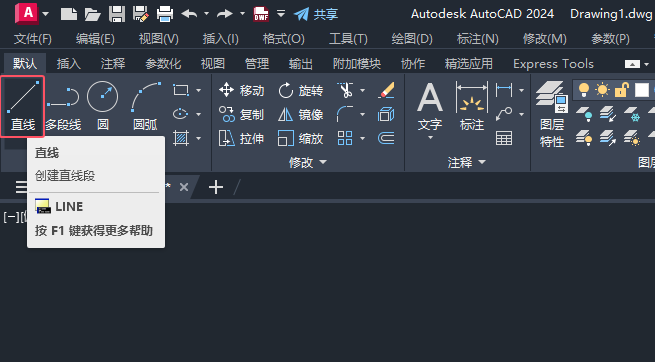This screenshot has width=655, height=362.
Task: Activate the 缩放 scale command
Action: (x=300, y=138)
